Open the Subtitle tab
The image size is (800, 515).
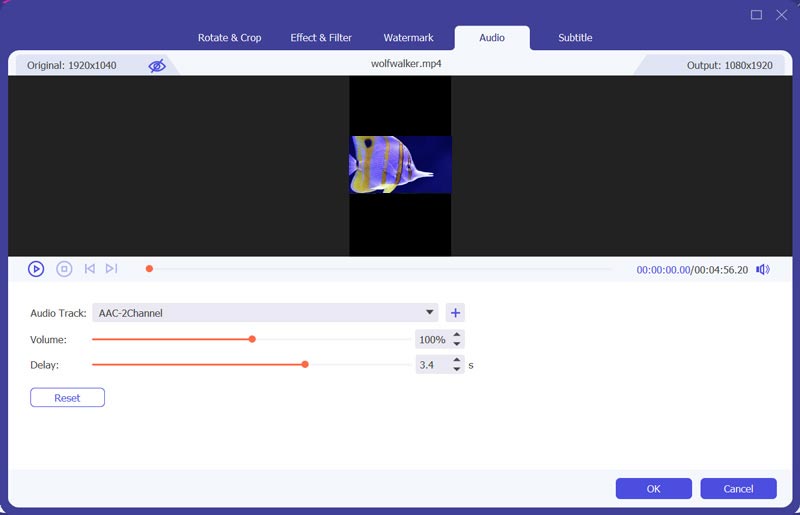(575, 38)
